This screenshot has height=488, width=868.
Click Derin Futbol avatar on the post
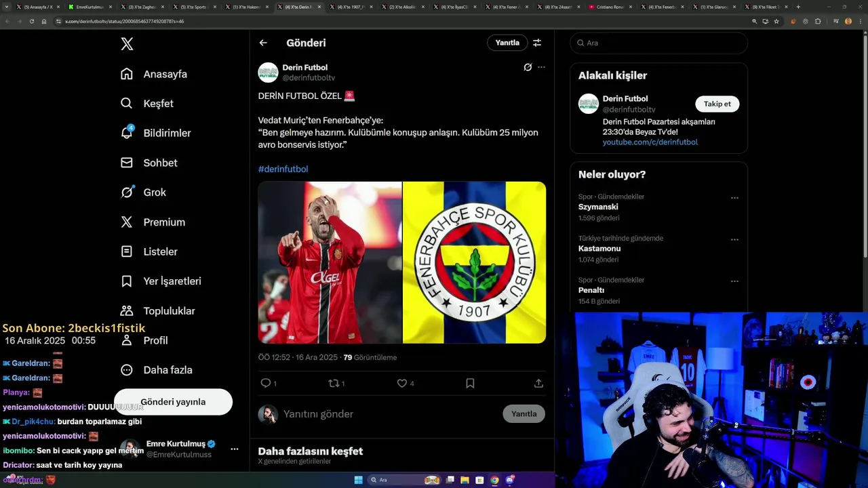coord(269,73)
